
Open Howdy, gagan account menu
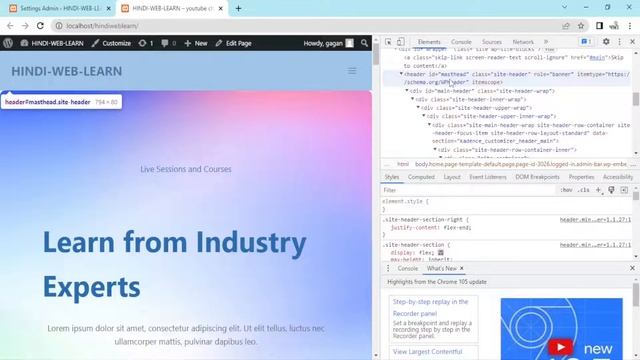(x=328, y=43)
